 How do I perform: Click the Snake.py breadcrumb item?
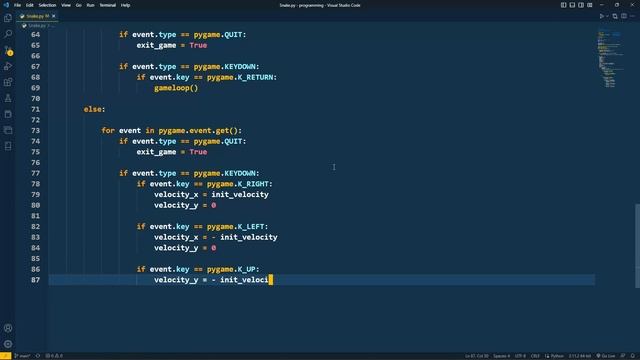(x=36, y=26)
